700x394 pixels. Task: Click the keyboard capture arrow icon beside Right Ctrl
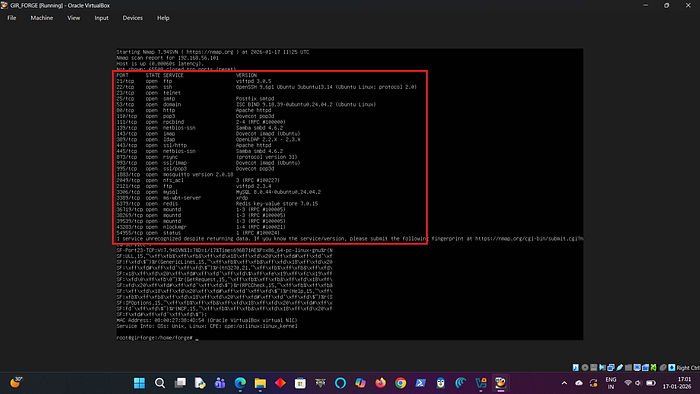pos(671,367)
